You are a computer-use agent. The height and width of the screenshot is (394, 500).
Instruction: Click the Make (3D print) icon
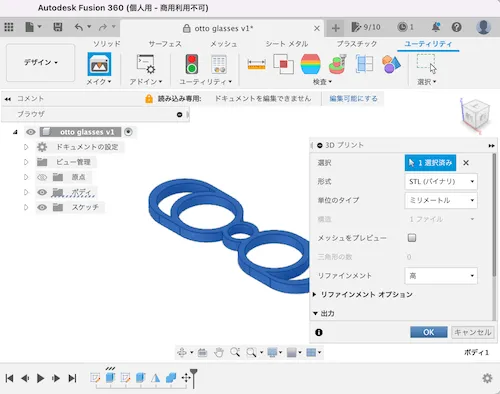(99, 64)
